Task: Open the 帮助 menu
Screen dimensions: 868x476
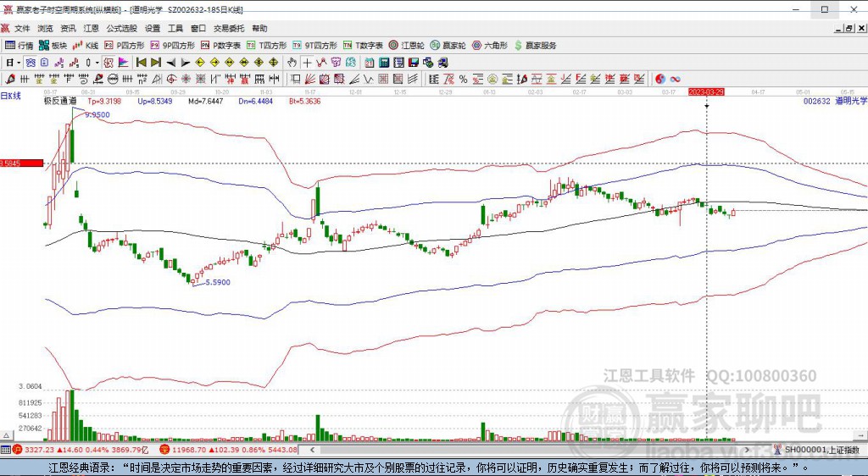Action: [x=259, y=28]
